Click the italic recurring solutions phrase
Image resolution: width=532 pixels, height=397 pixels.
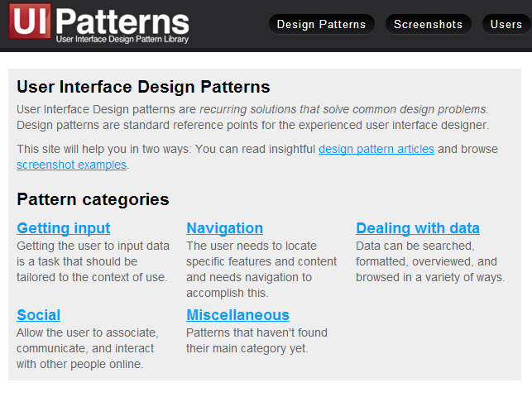pyautogui.click(x=343, y=109)
